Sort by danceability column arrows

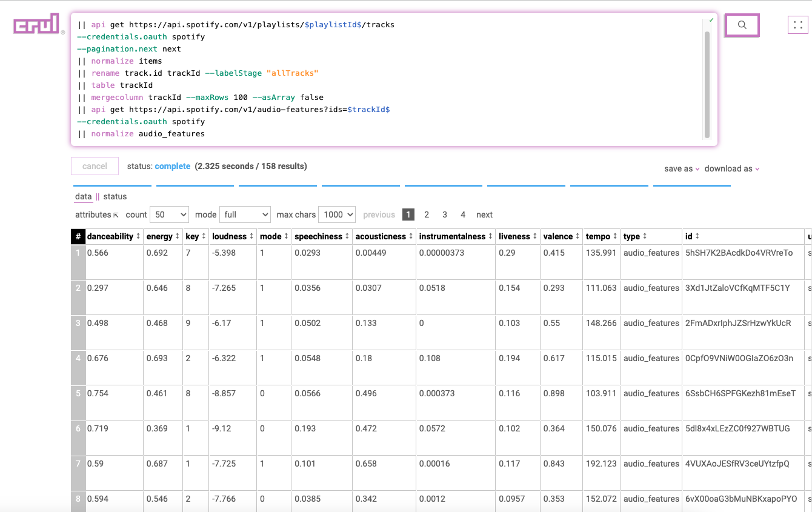click(x=138, y=236)
